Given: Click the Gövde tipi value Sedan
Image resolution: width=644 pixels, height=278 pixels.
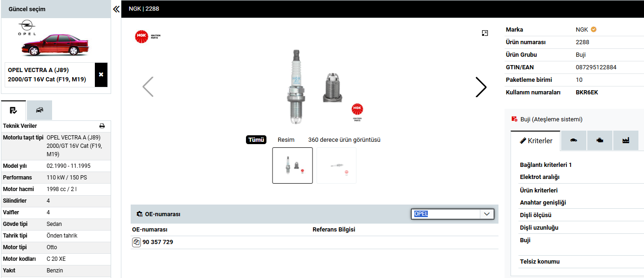Looking at the screenshot, I should pyautogui.click(x=54, y=224).
